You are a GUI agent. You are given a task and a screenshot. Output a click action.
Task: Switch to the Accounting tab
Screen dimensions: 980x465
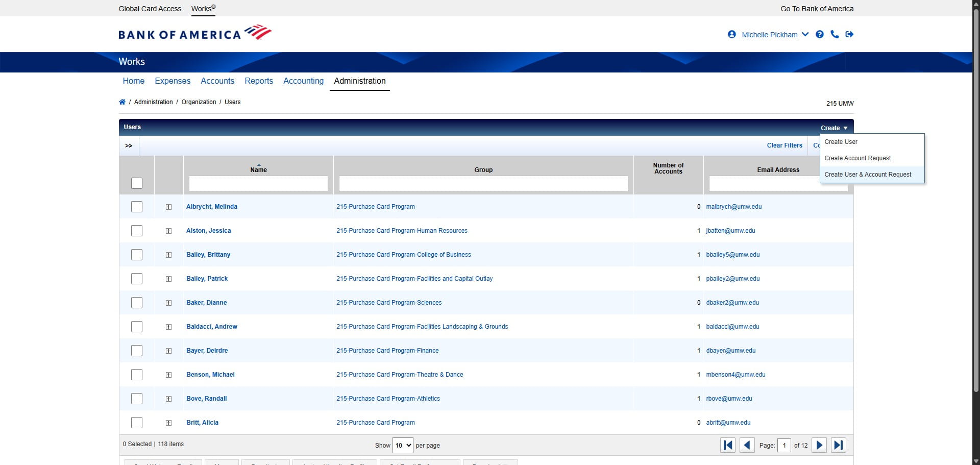click(x=303, y=81)
